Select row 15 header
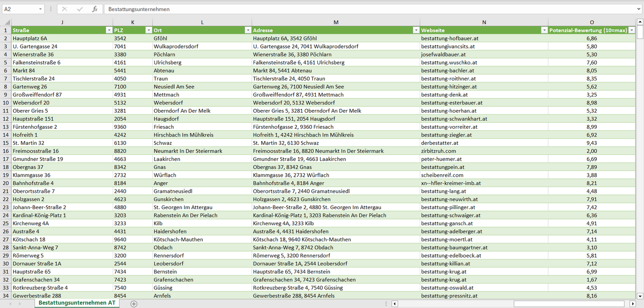Viewport: 644px width, 308px height. [x=6, y=143]
